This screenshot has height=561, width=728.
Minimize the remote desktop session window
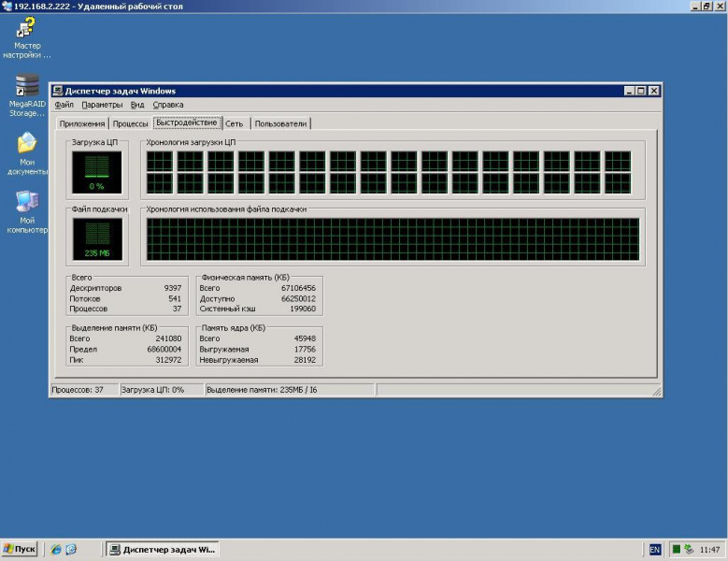(x=695, y=6)
